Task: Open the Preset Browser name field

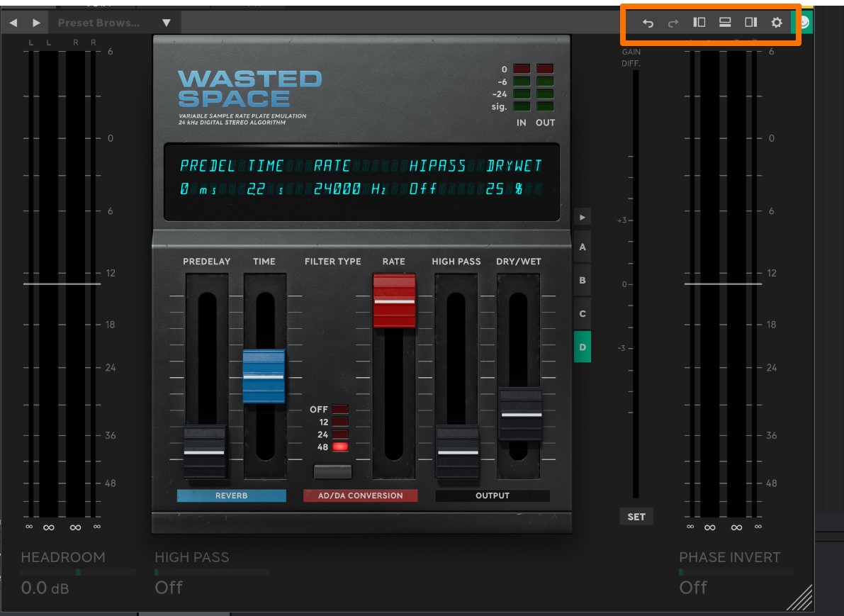Action: click(x=99, y=23)
